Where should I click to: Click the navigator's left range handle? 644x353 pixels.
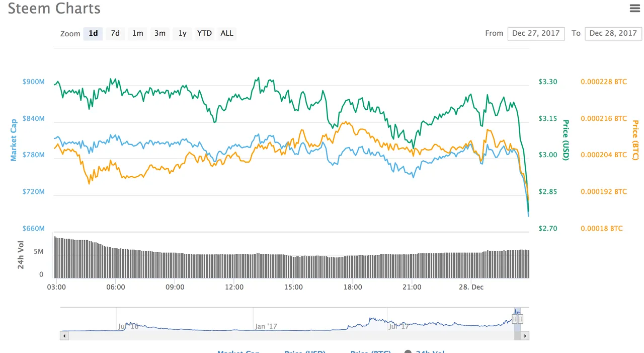point(515,318)
